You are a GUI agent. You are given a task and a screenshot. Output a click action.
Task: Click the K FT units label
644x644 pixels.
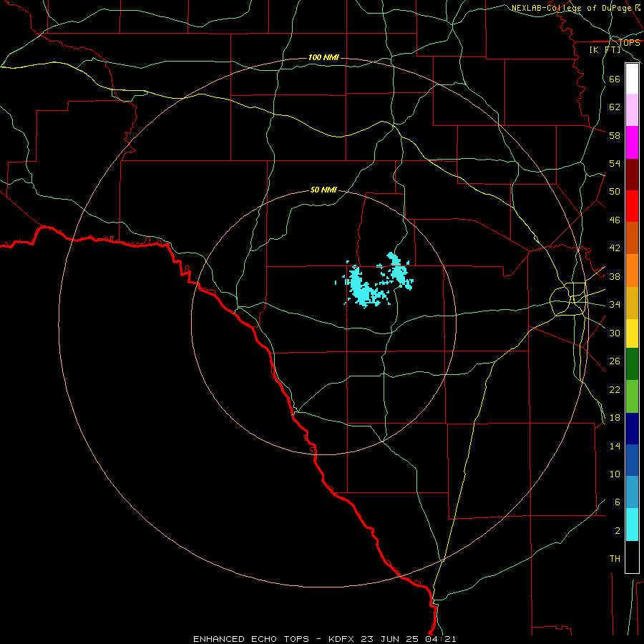point(605,50)
